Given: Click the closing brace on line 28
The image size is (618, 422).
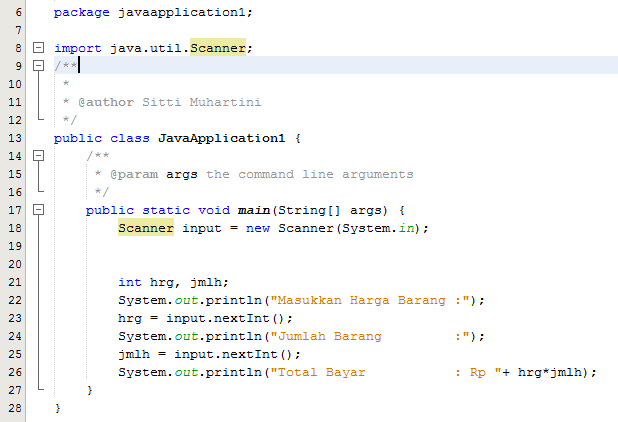Looking at the screenshot, I should (x=58, y=408).
